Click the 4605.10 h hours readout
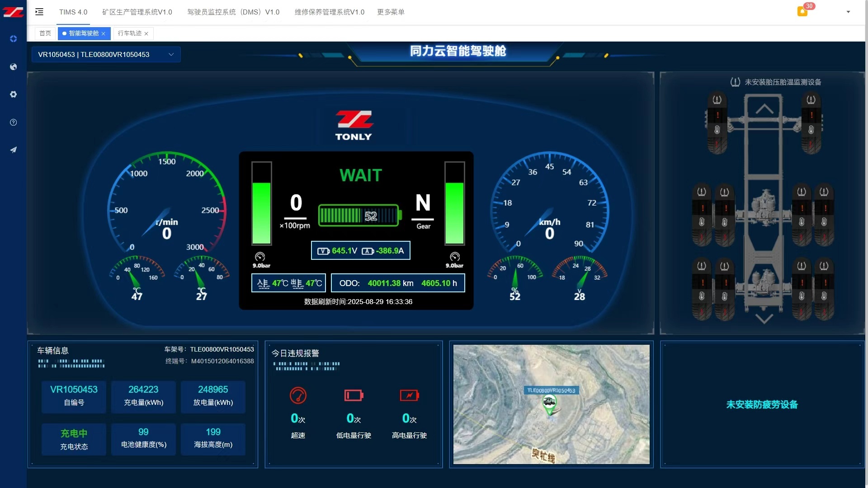Screen dimensions: 868x488 439,283
